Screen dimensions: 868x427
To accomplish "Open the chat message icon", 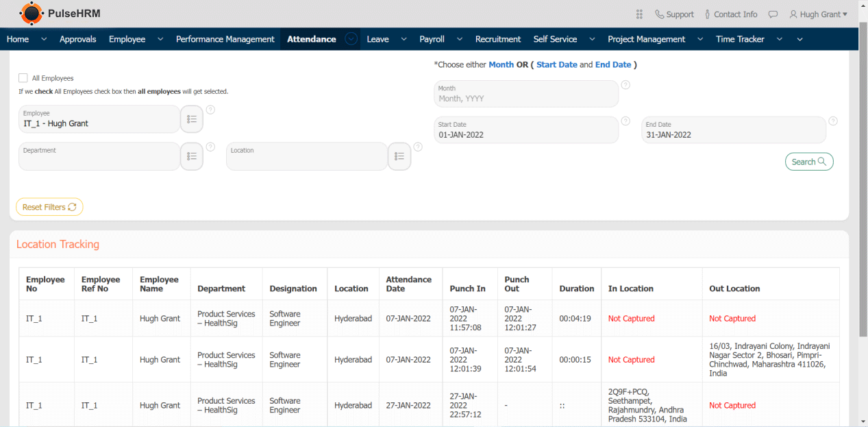I will point(773,14).
